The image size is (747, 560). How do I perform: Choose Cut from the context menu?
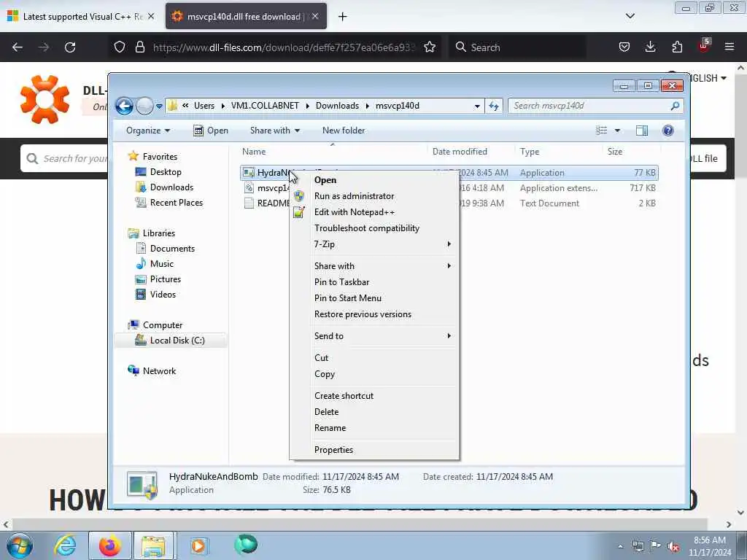(374, 358)
